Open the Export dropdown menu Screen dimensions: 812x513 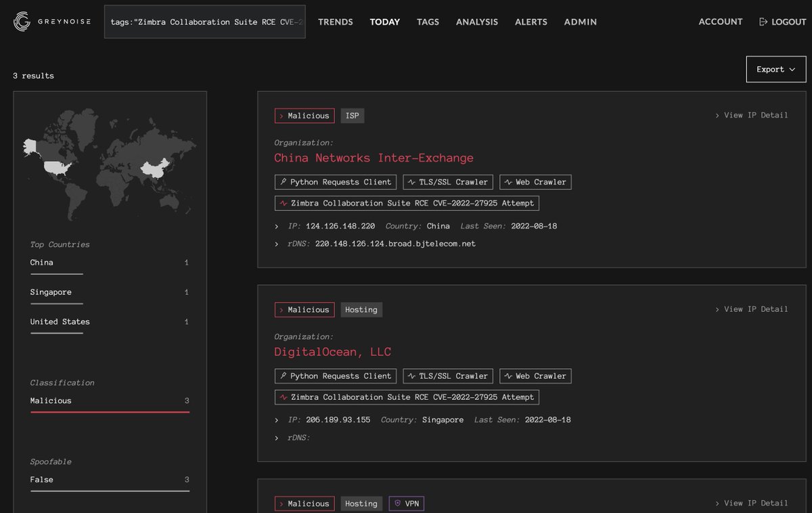[x=775, y=69]
